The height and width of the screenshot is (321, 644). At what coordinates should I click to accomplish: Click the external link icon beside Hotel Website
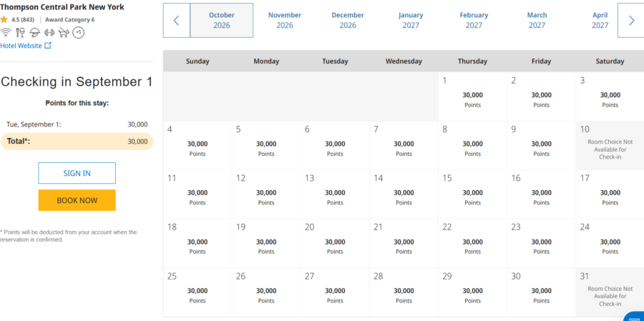click(x=48, y=46)
